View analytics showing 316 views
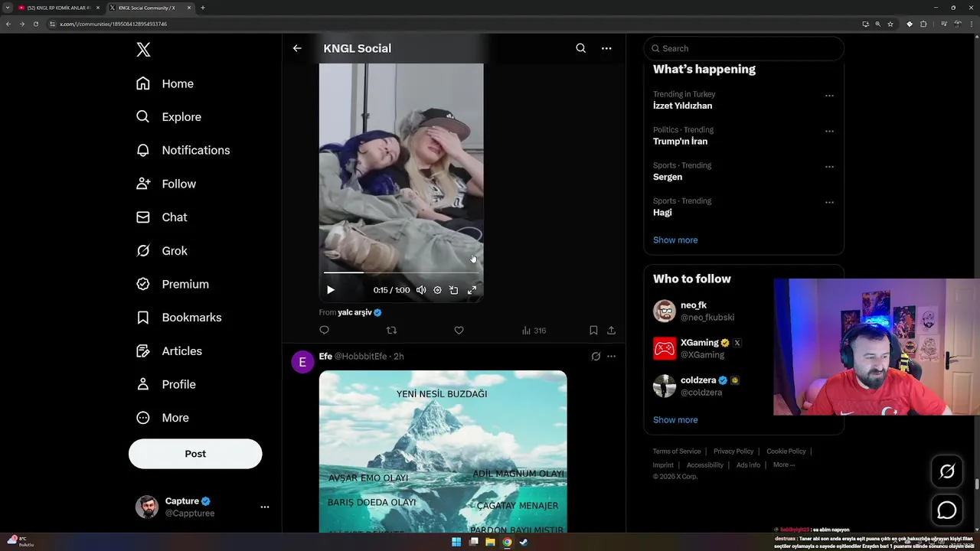 pos(534,331)
